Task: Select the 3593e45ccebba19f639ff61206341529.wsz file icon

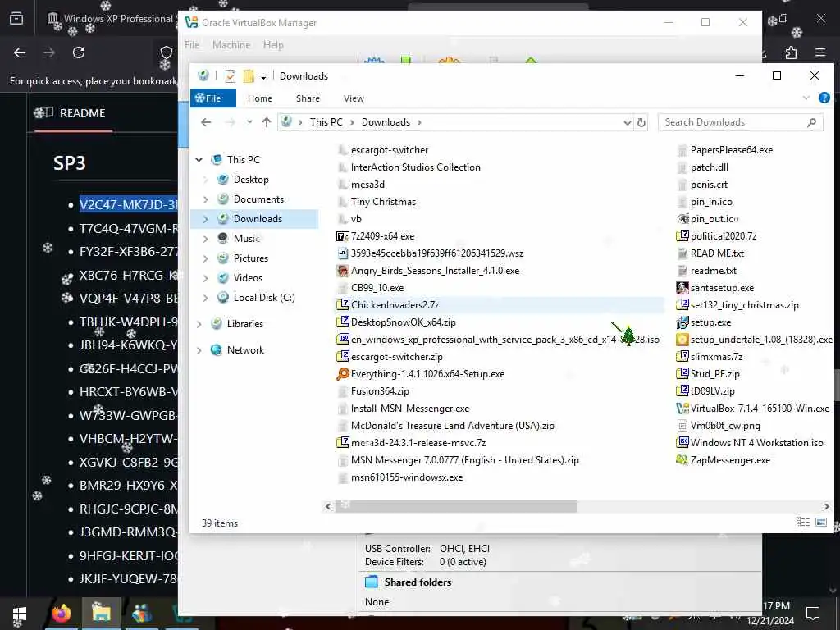Action: click(342, 253)
